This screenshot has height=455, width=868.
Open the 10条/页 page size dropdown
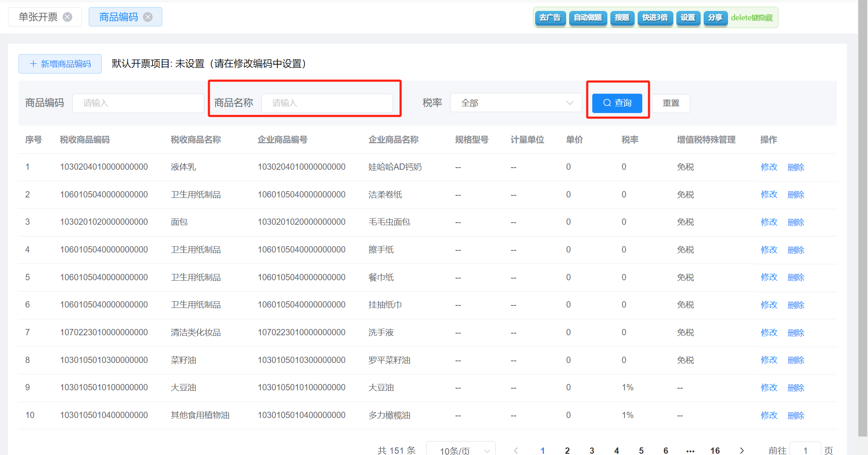click(x=461, y=450)
